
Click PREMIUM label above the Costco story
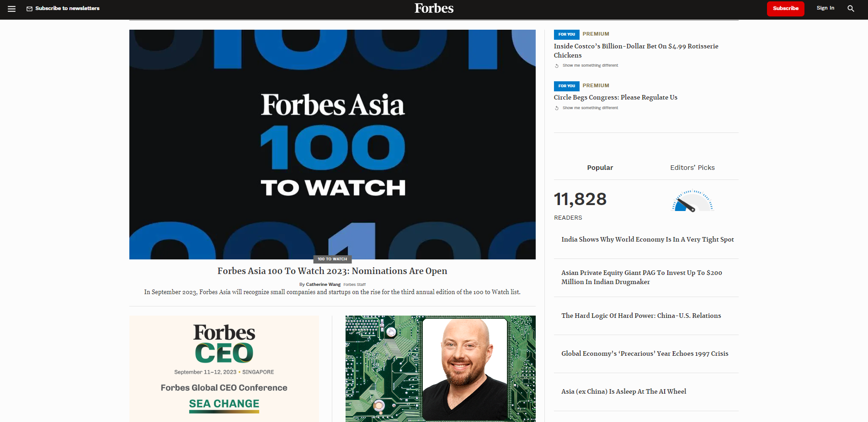coord(596,34)
